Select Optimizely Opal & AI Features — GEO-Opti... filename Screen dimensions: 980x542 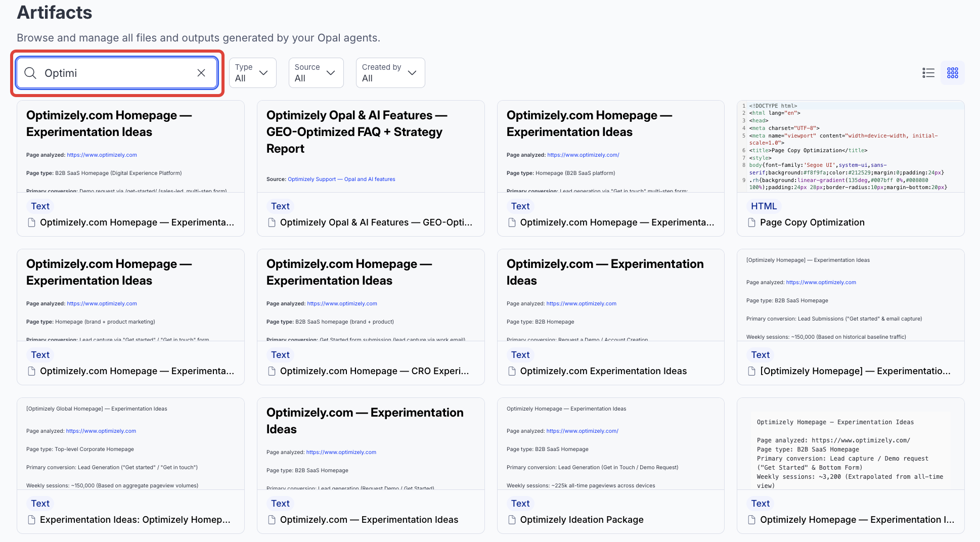pyautogui.click(x=376, y=222)
